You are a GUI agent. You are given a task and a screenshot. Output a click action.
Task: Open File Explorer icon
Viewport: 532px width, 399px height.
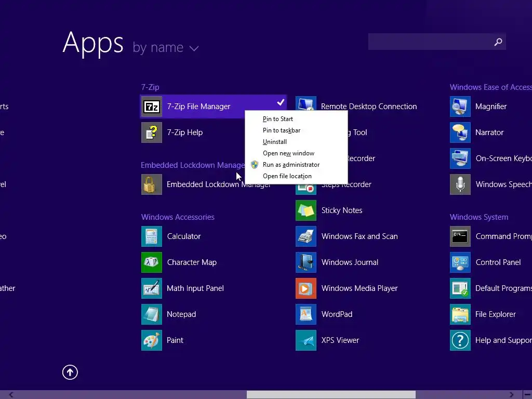[460, 314]
